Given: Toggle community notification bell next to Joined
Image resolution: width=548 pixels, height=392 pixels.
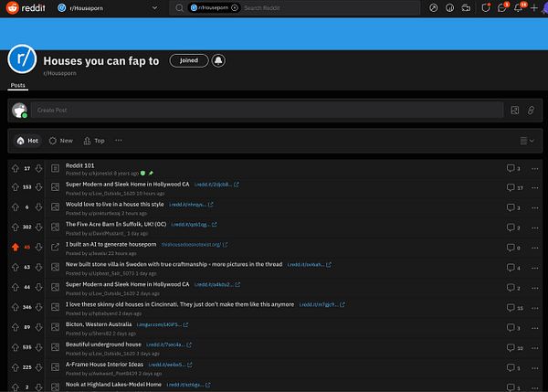Looking at the screenshot, I should coord(218,60).
